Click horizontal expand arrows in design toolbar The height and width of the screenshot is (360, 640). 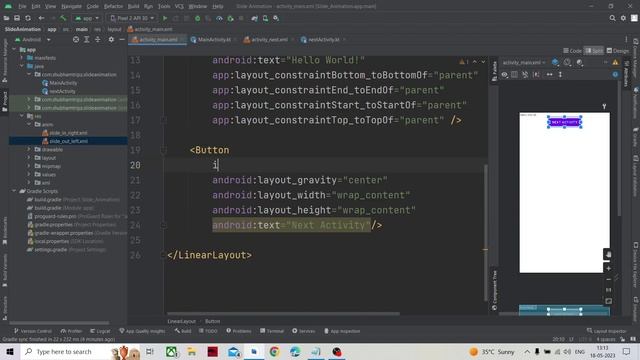[549, 75]
